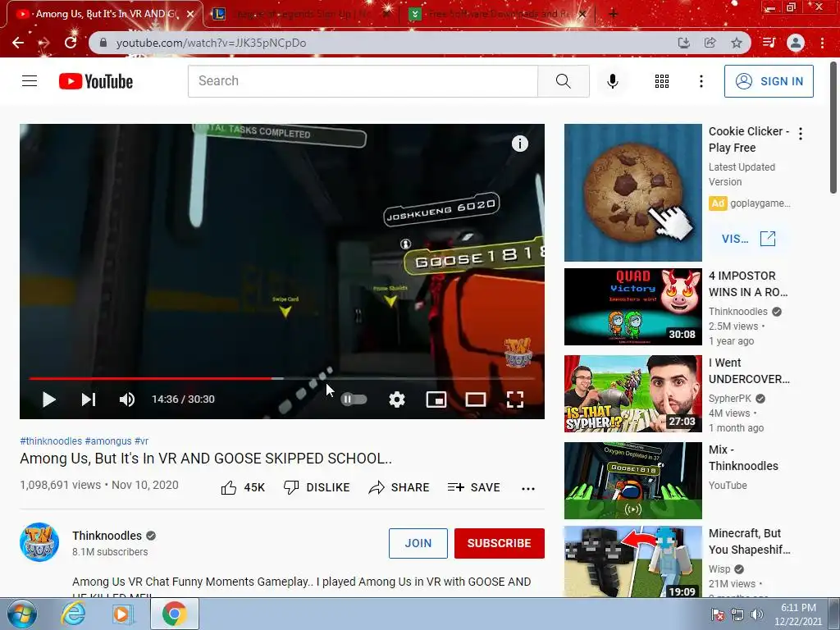Open Windows Media Player from taskbar
Image resolution: width=840 pixels, height=630 pixels.
(122, 614)
